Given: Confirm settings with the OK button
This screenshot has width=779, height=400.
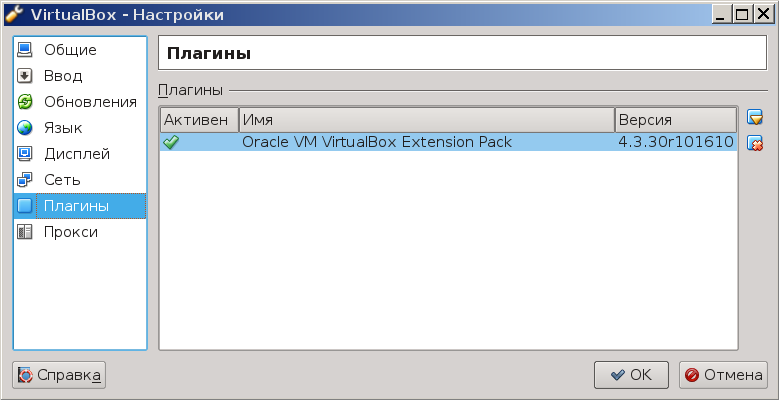Looking at the screenshot, I should pos(631,375).
